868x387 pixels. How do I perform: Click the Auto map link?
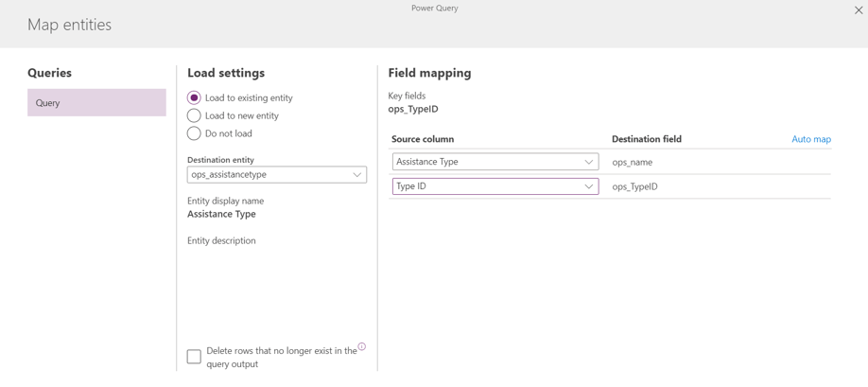click(x=810, y=139)
